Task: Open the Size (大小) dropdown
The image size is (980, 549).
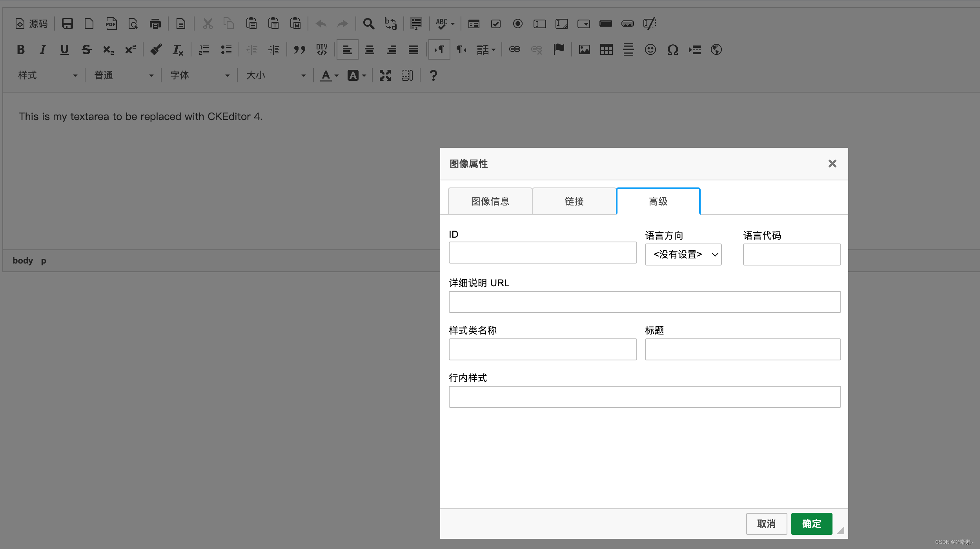Action: pos(276,75)
